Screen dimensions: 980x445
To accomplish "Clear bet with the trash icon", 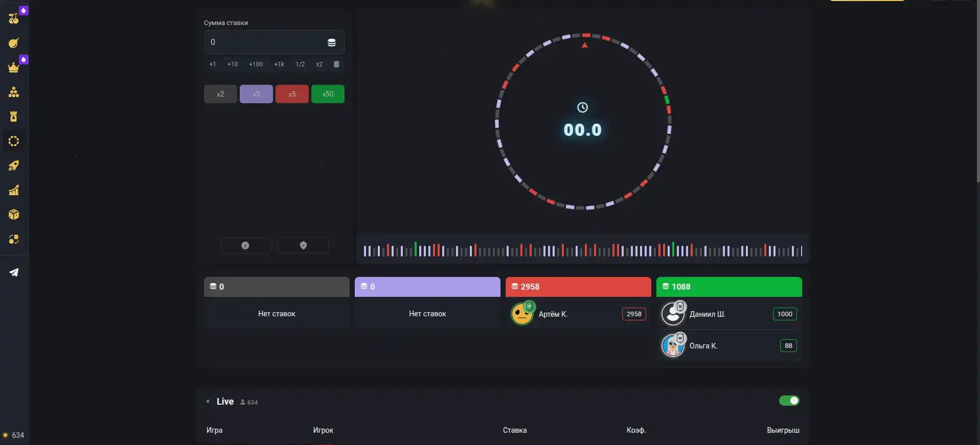I will point(336,64).
